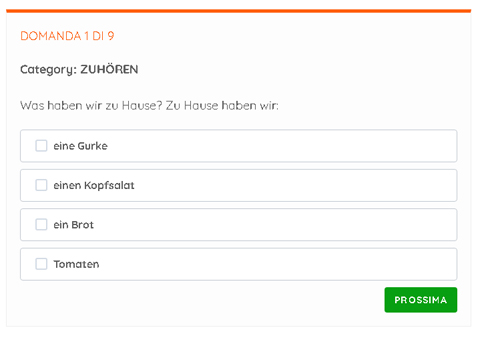Click the word ZUHÖREN in category line
The height and width of the screenshot is (360, 480).
click(109, 69)
